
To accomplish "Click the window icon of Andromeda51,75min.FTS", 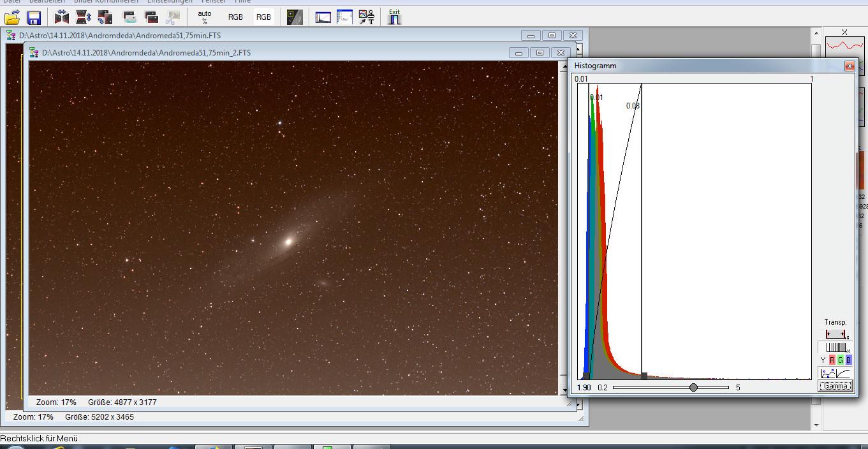I will (x=11, y=36).
